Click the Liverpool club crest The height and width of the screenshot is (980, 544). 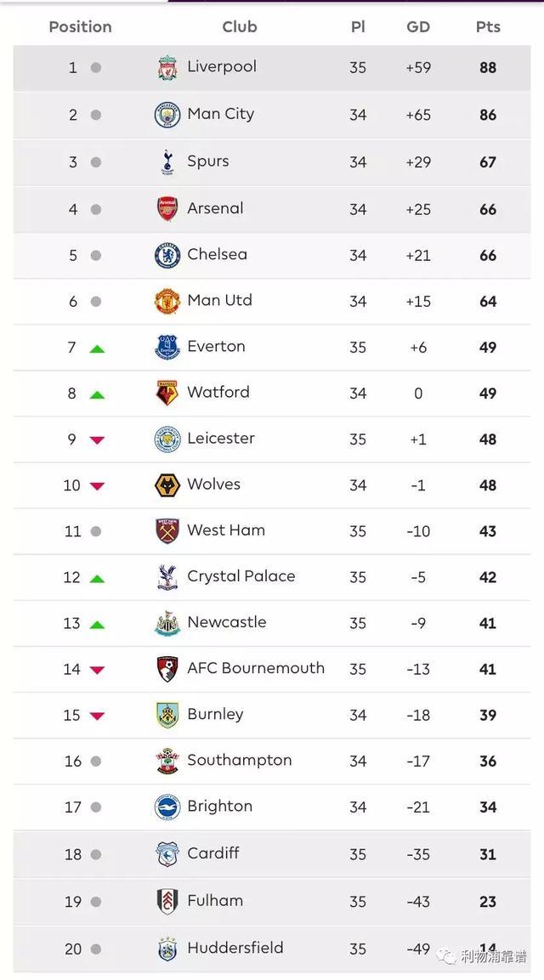[167, 67]
